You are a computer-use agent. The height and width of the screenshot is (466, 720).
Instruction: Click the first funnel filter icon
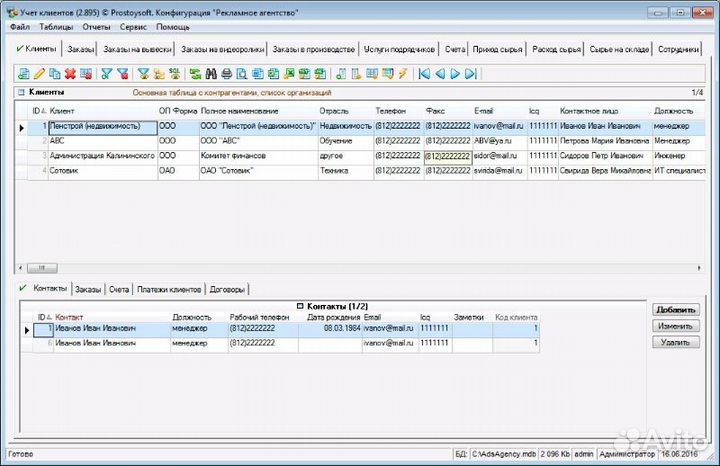[107, 74]
